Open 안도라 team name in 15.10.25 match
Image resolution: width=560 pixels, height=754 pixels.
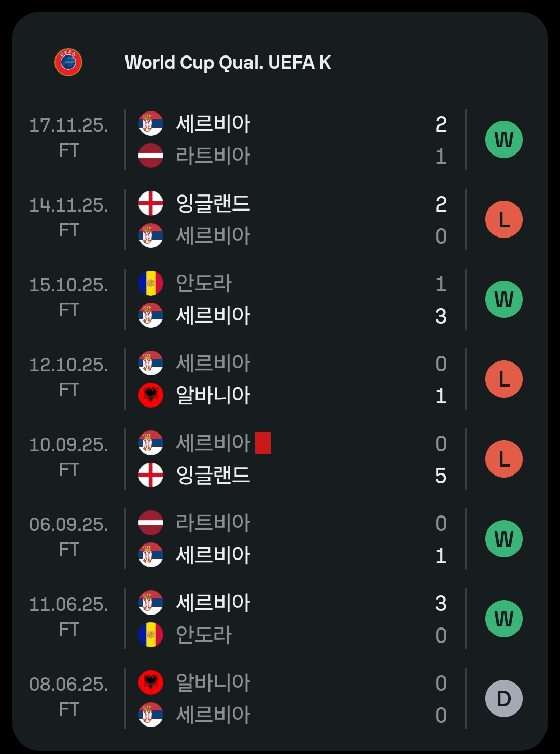[204, 283]
